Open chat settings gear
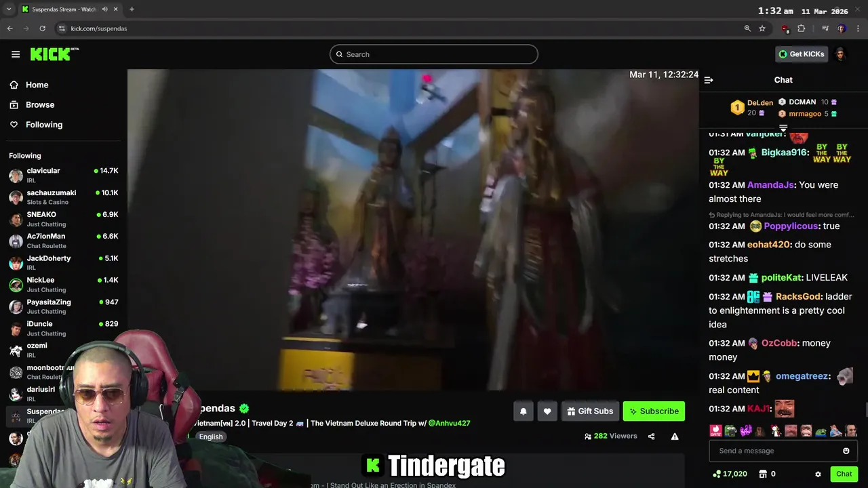Image resolution: width=868 pixels, height=488 pixels. click(818, 474)
